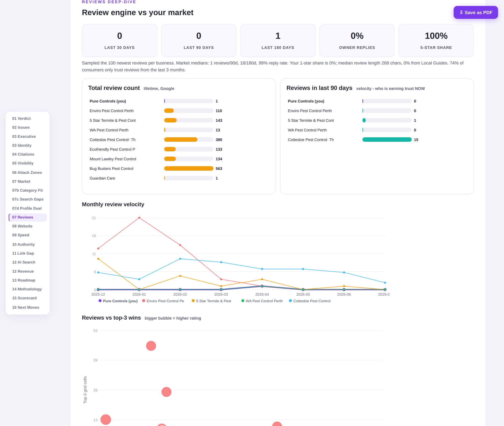
Task: Click the active 07 Reviews item
Action: click(x=27, y=217)
